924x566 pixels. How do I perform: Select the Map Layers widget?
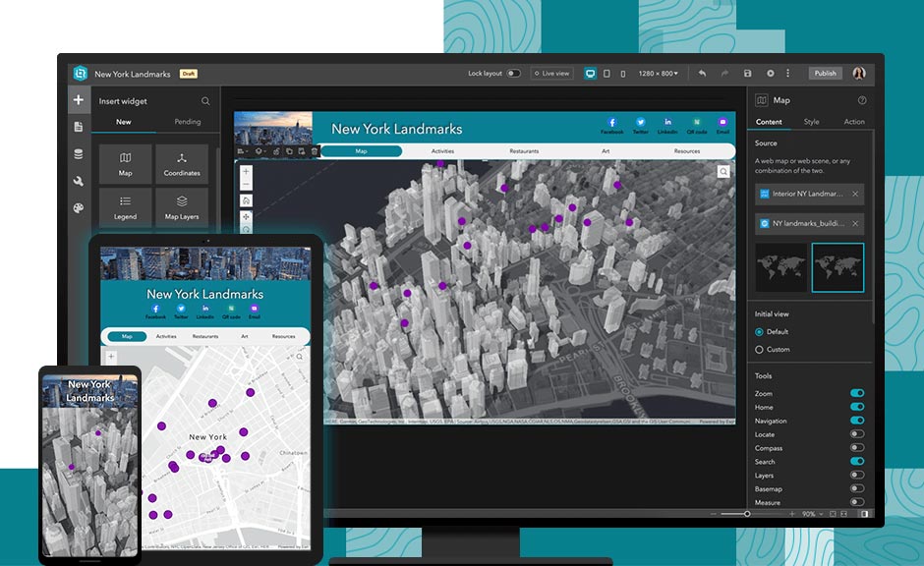click(182, 206)
